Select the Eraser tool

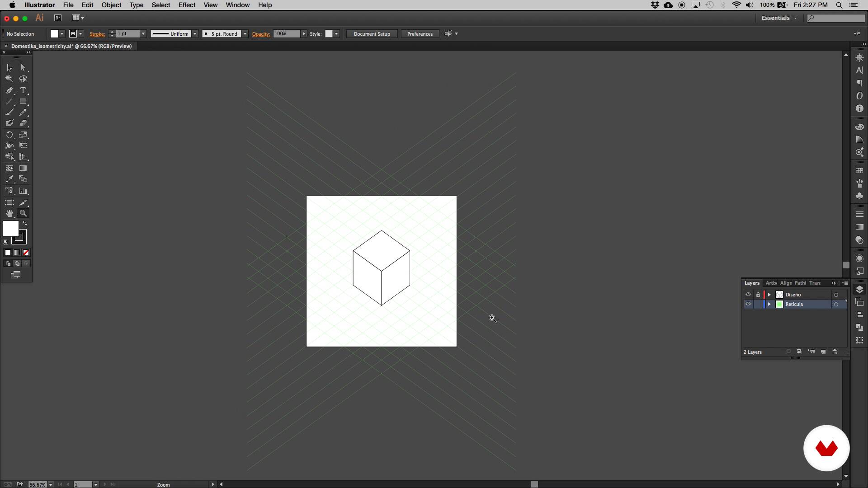(x=23, y=123)
